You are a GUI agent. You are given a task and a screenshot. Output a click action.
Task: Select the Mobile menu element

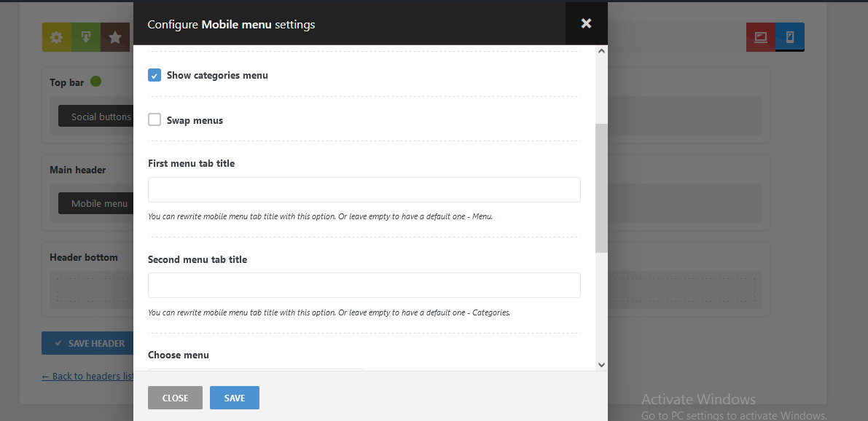point(99,204)
